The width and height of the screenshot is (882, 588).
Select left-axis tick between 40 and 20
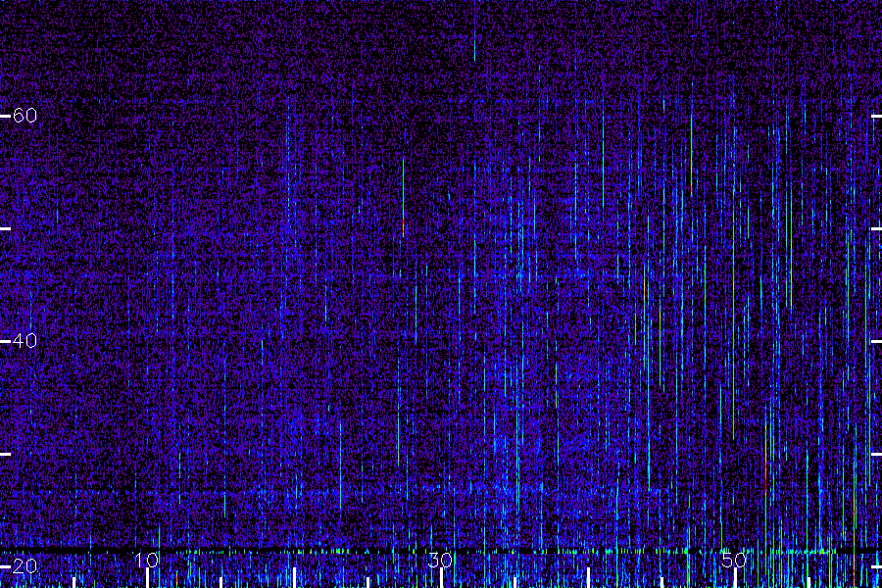point(5,454)
